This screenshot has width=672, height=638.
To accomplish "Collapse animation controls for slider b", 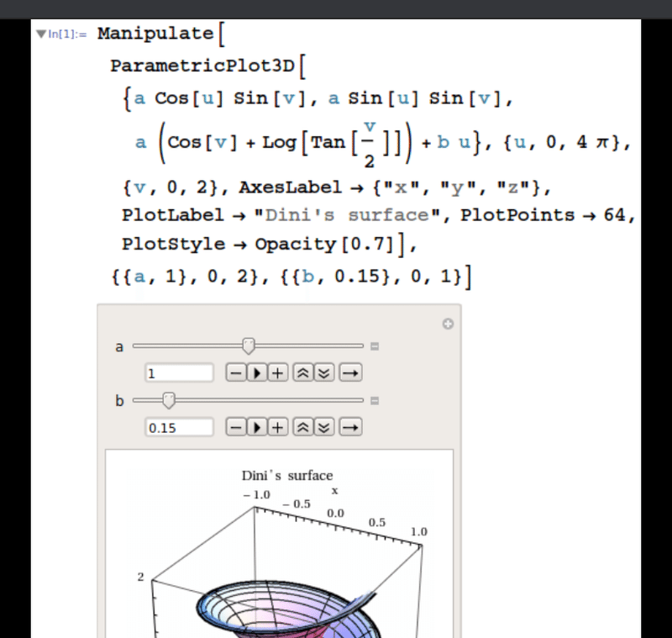I will point(375,401).
